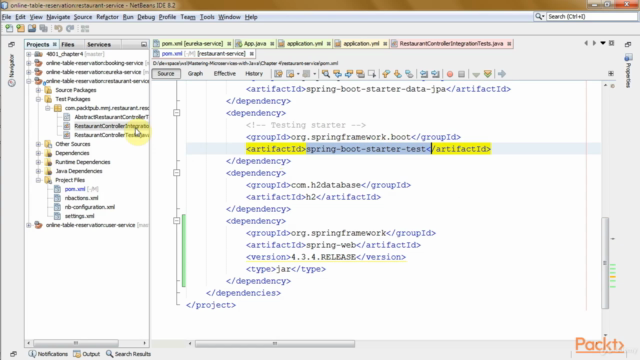Expand the 4801_chapter4 project node
Screen dimensions: 640x360
29,54
